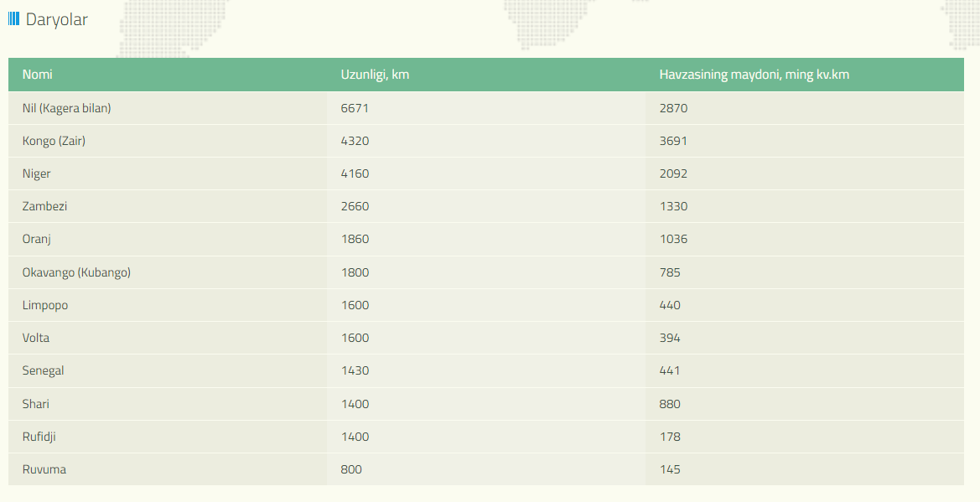Click the Nil length value 6671
The image size is (980, 502).
click(355, 108)
